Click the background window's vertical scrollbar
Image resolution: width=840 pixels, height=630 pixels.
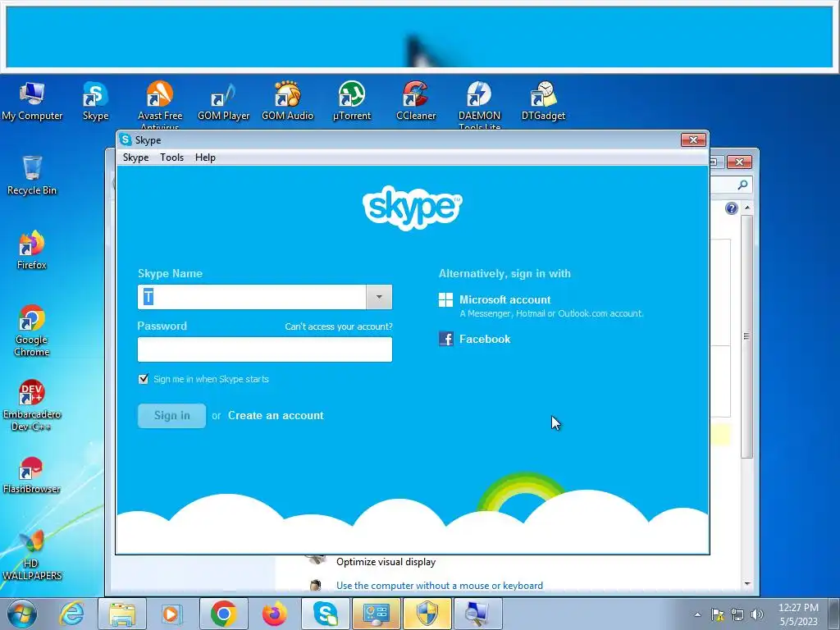pyautogui.click(x=747, y=336)
